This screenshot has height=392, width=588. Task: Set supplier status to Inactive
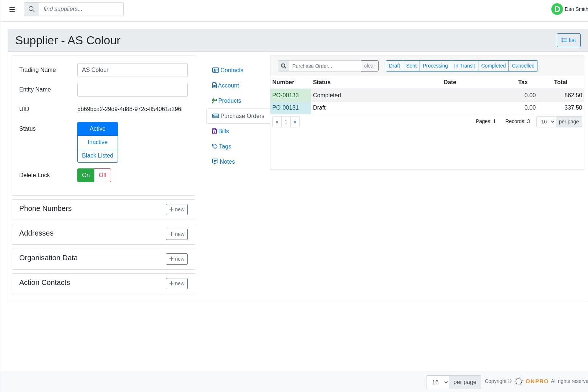[x=98, y=142]
